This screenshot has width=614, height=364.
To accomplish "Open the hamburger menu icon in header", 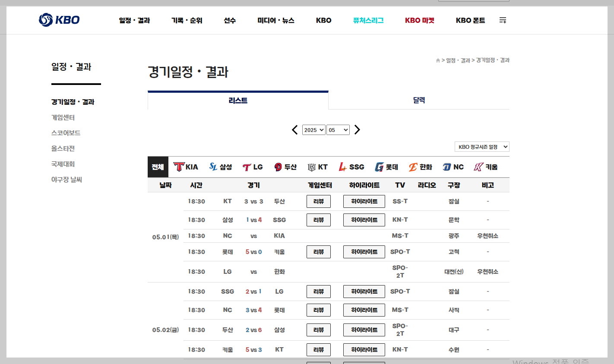I will point(503,20).
